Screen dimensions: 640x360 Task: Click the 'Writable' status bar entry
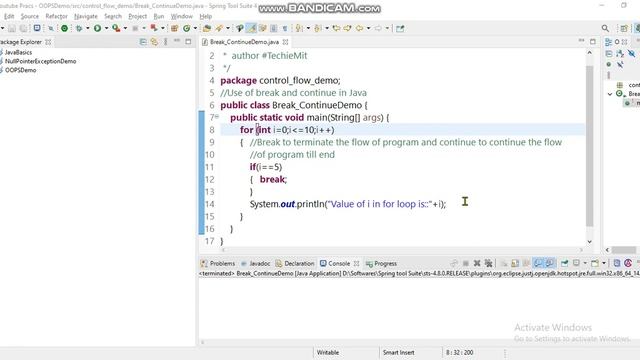click(x=328, y=352)
